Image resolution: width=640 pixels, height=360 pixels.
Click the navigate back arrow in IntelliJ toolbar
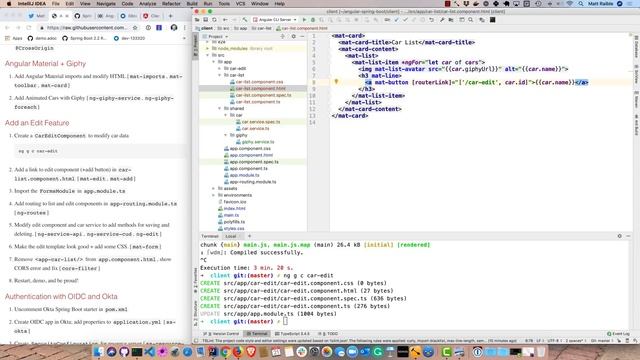[225, 20]
